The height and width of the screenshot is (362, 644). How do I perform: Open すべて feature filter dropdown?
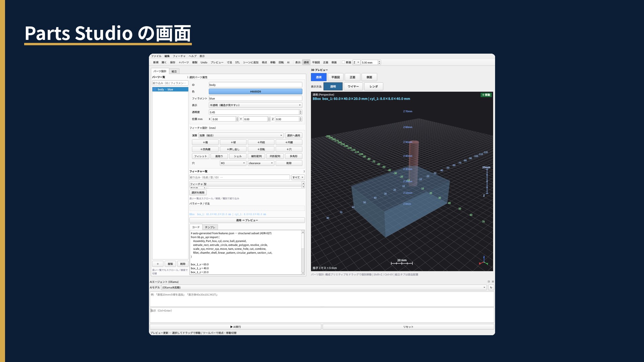point(298,177)
